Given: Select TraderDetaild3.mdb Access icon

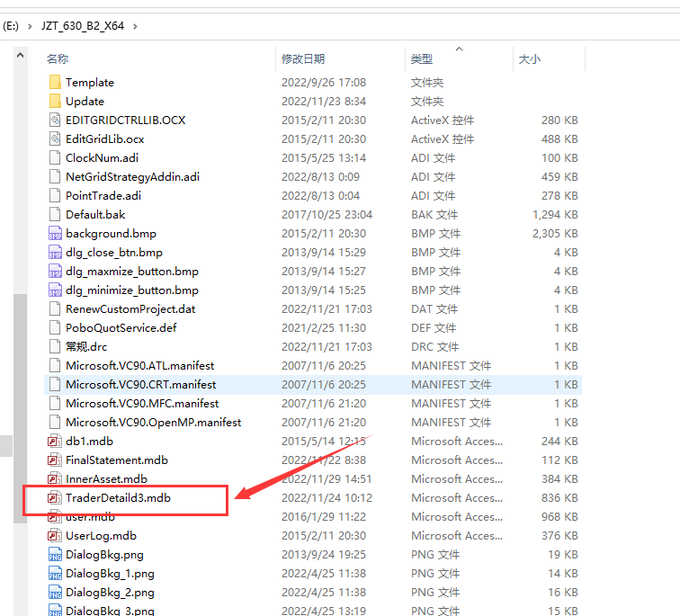Looking at the screenshot, I should coord(55,498).
